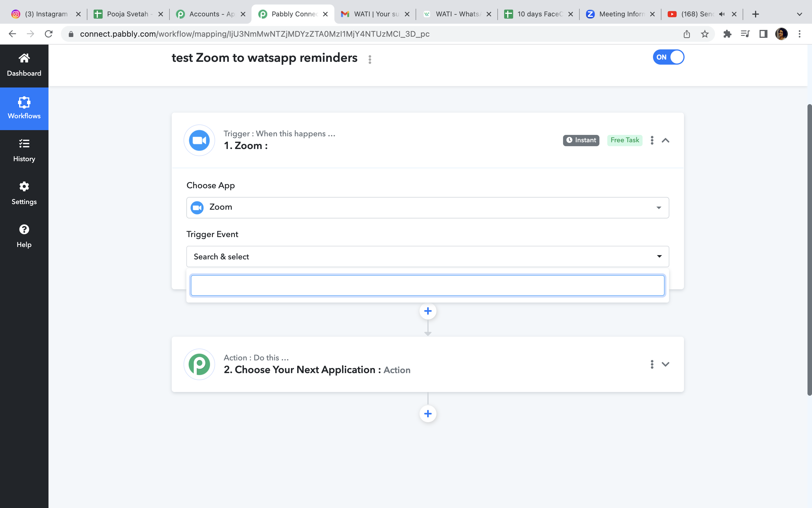Open the Help question mark
Image resolution: width=812 pixels, height=508 pixels.
[x=24, y=229]
